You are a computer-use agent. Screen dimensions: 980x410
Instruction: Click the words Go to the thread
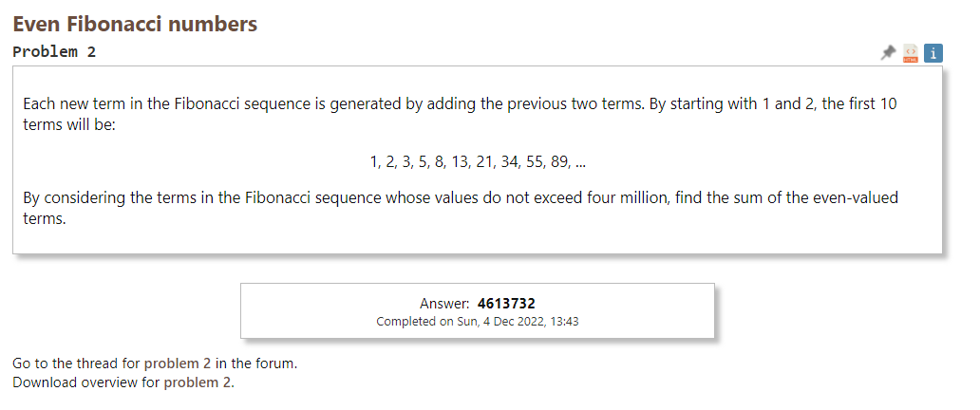76,363
